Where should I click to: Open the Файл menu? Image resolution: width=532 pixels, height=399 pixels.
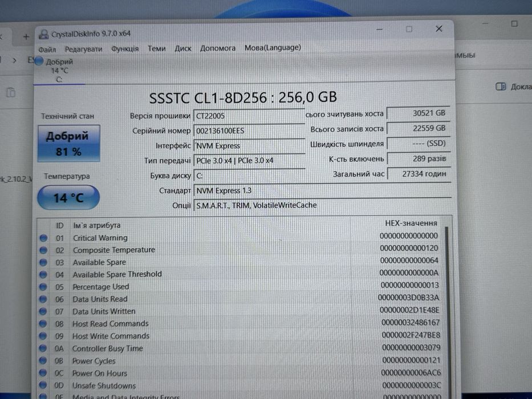pyautogui.click(x=47, y=50)
